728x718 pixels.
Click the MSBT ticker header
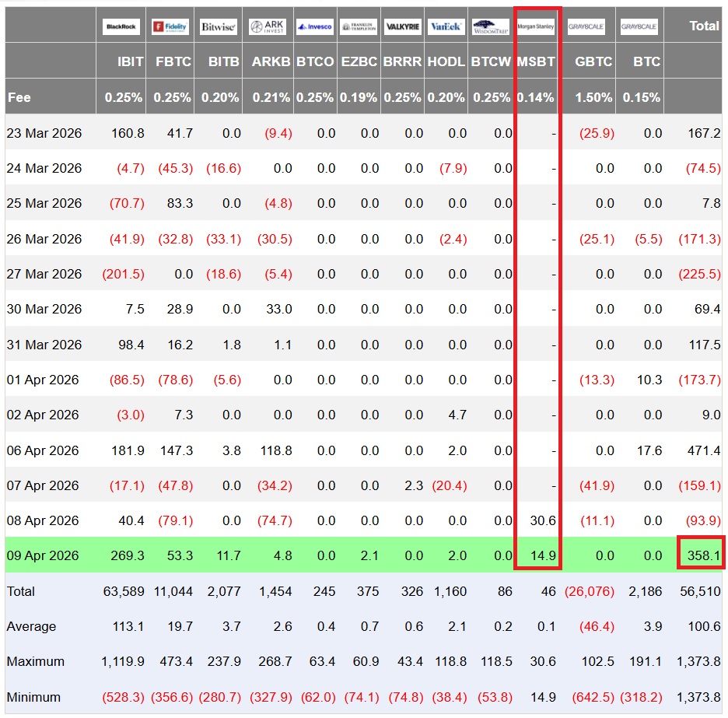(x=536, y=61)
